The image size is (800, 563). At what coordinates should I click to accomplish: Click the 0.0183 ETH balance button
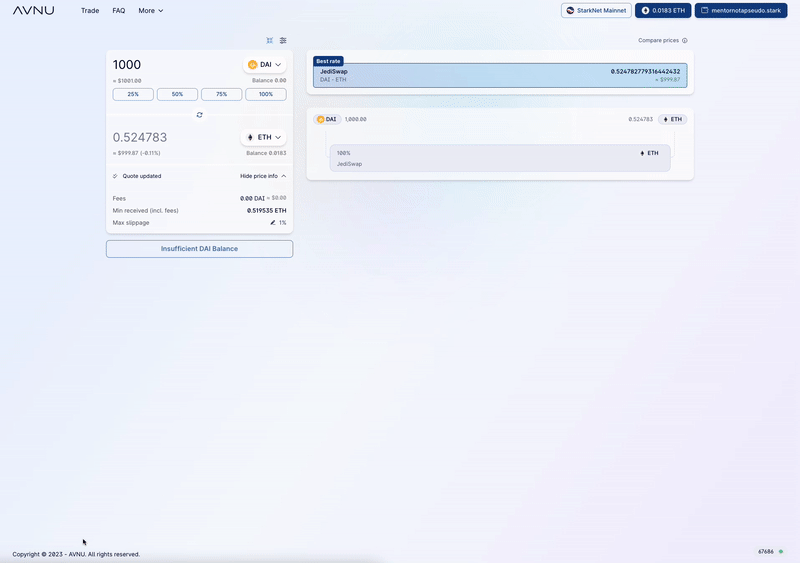click(x=663, y=10)
